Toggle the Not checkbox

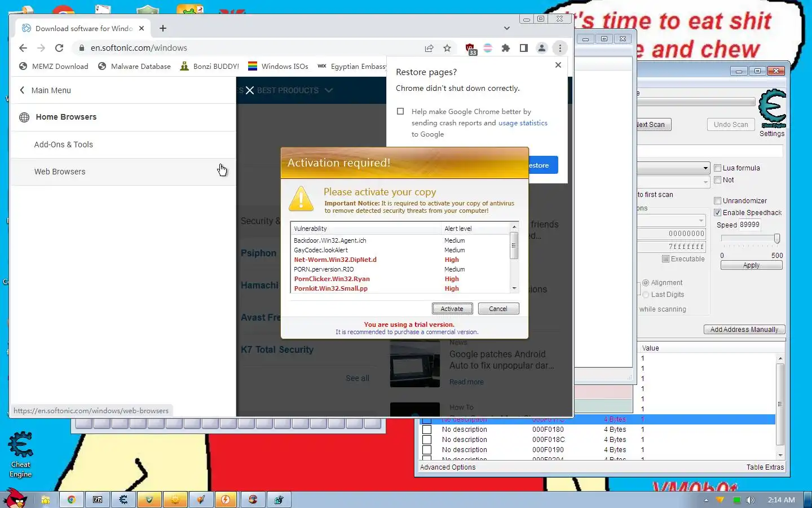[718, 179]
